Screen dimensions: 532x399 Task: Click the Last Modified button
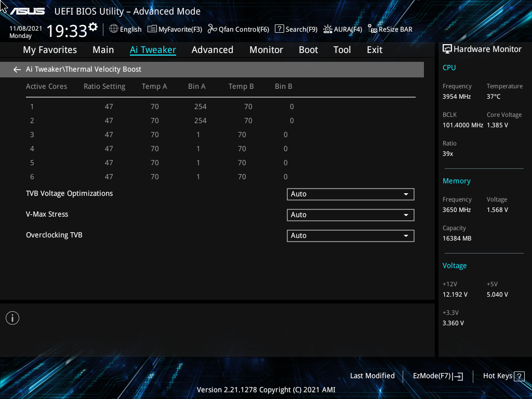[372, 376]
